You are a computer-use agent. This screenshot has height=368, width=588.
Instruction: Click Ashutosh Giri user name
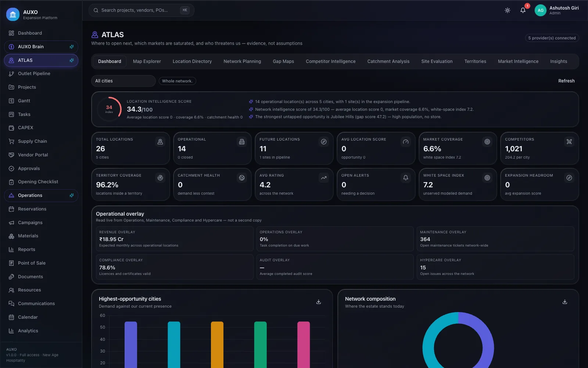564,8
